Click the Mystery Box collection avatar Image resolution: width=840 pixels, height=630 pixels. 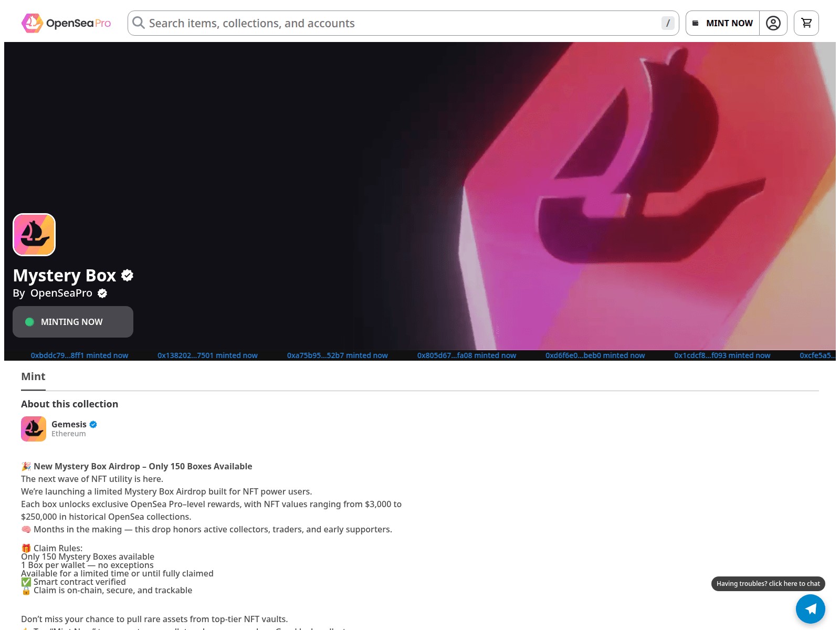(34, 234)
